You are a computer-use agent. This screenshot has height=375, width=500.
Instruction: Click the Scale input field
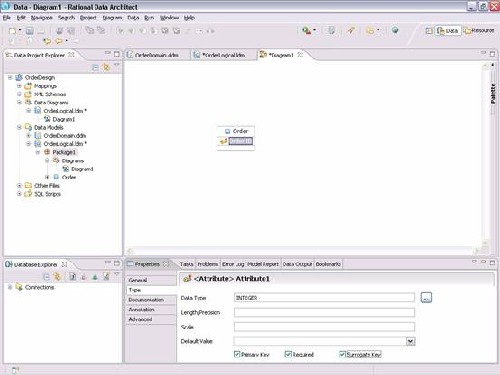[324, 327]
